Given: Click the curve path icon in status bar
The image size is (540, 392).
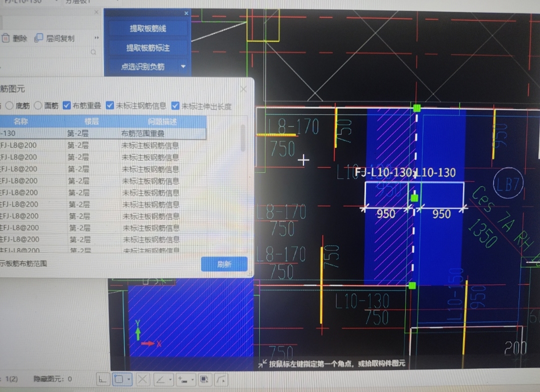Looking at the screenshot, I should [x=221, y=379].
